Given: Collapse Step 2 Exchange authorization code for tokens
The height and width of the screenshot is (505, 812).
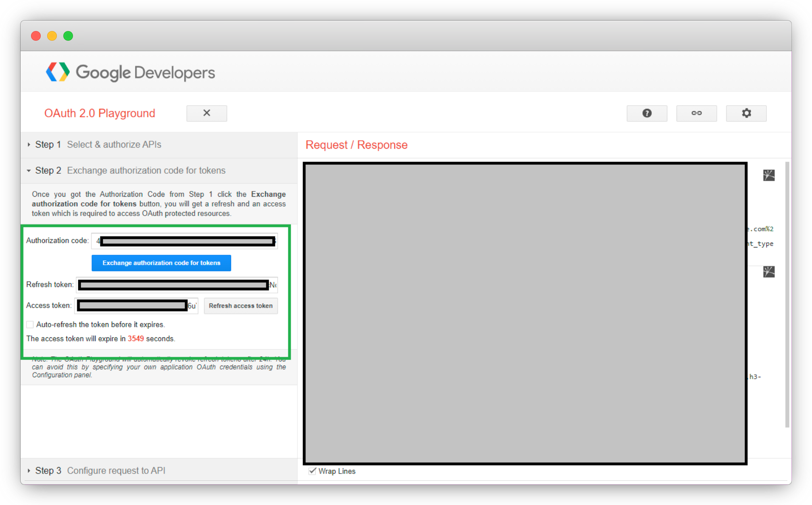Looking at the screenshot, I should point(159,170).
